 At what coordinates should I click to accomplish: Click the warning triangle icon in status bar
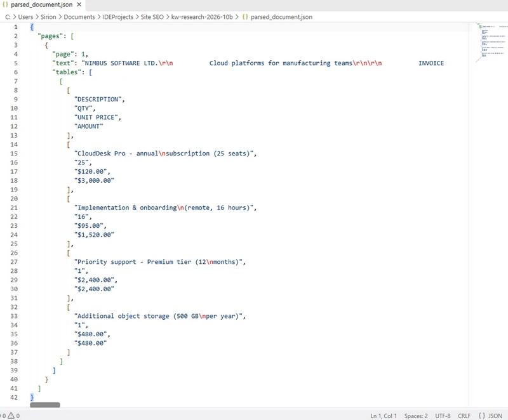click(x=11, y=416)
